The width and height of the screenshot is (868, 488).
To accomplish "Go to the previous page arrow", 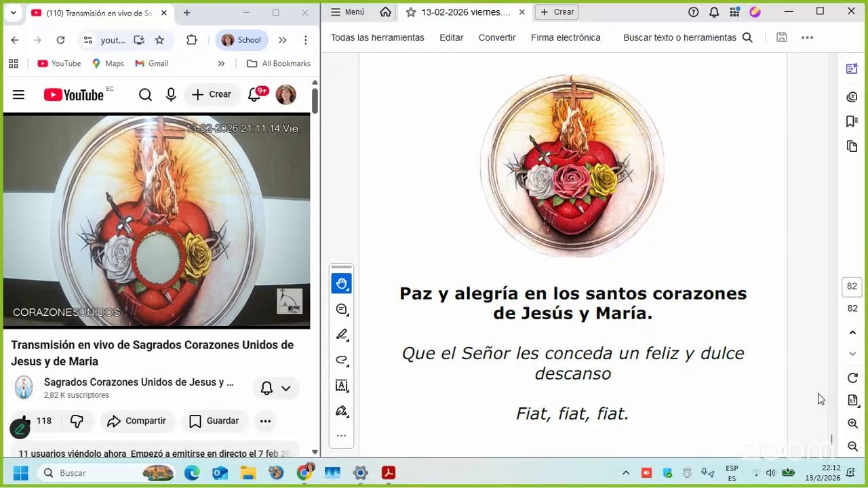I will click(x=853, y=332).
